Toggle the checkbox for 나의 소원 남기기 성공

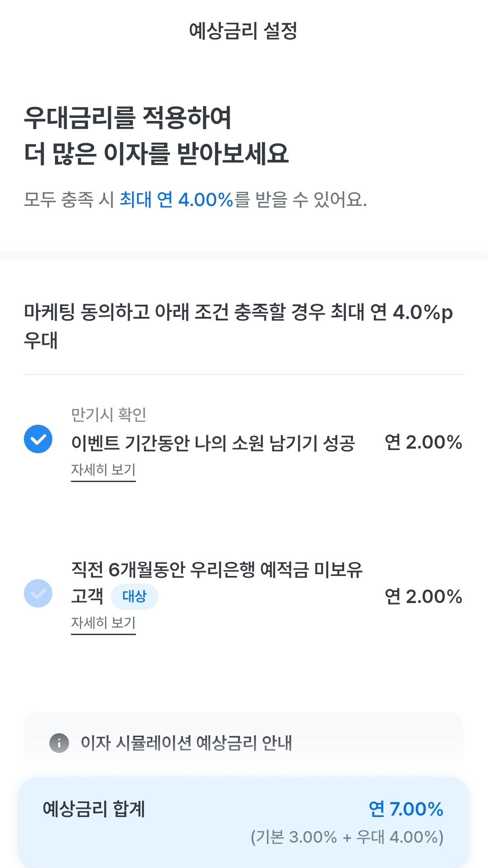(38, 439)
